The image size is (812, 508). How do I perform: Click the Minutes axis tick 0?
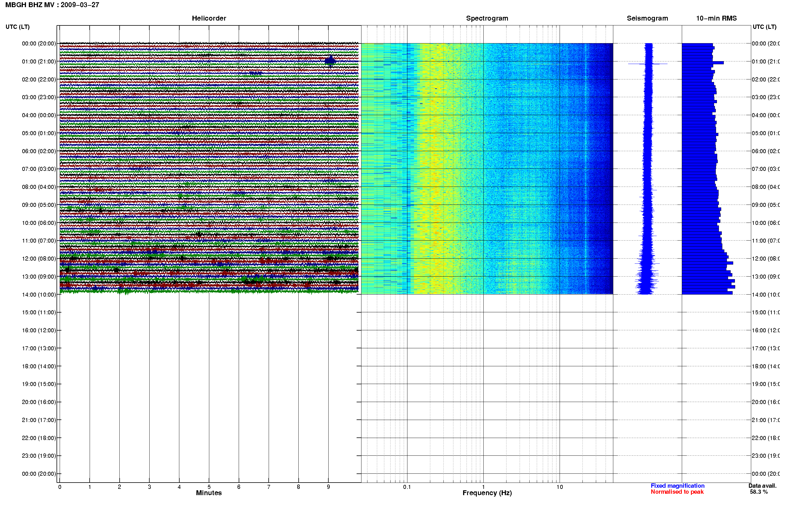pos(60,487)
